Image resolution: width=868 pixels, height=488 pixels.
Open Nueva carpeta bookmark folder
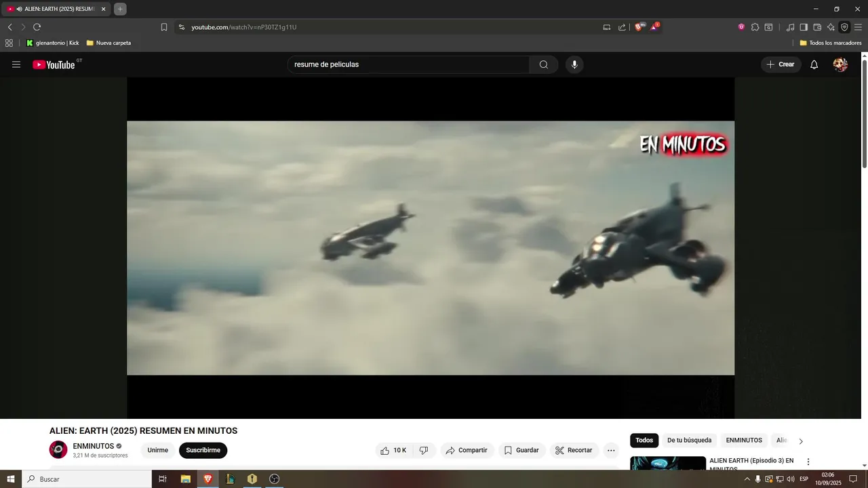(x=108, y=43)
